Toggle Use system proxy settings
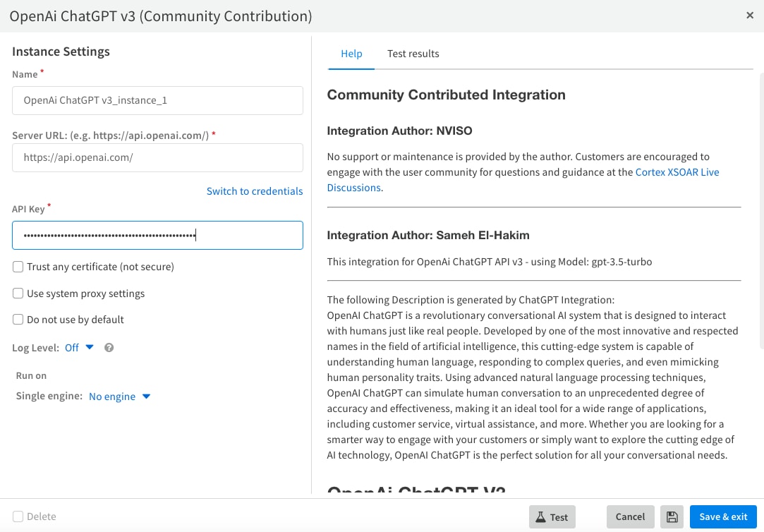Image resolution: width=764 pixels, height=532 pixels. pos(18,294)
